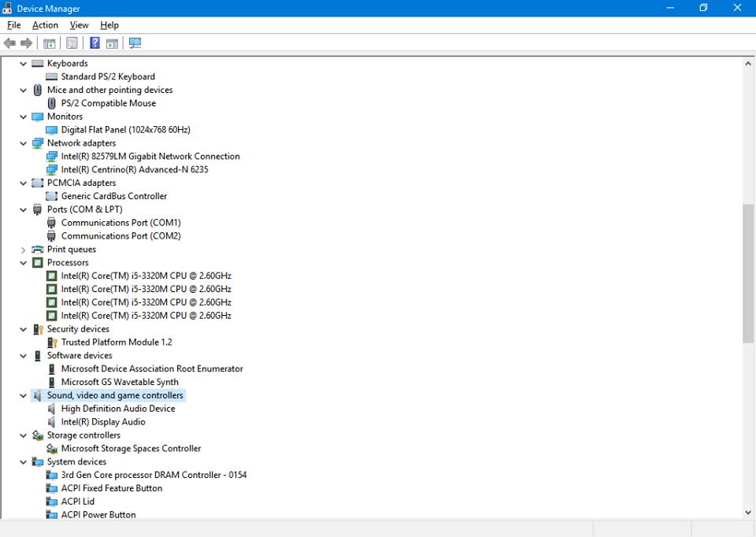The width and height of the screenshot is (756, 537).
Task: Select Intel(R) Centrino(R) Advanced-N 6235
Action: (x=135, y=169)
